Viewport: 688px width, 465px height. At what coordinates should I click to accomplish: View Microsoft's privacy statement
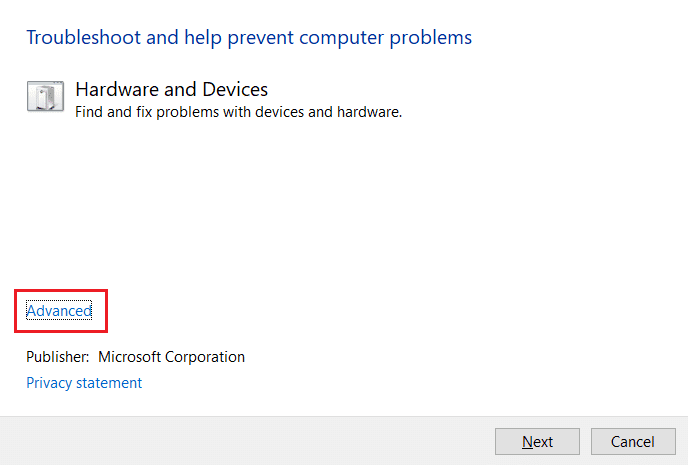coord(84,383)
